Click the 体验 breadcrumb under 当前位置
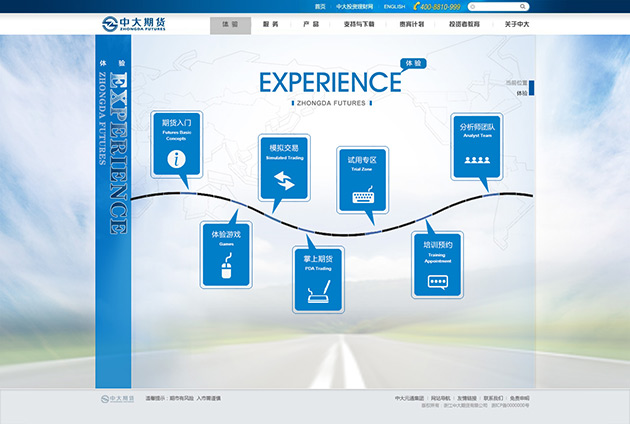630x424 pixels. coord(522,93)
